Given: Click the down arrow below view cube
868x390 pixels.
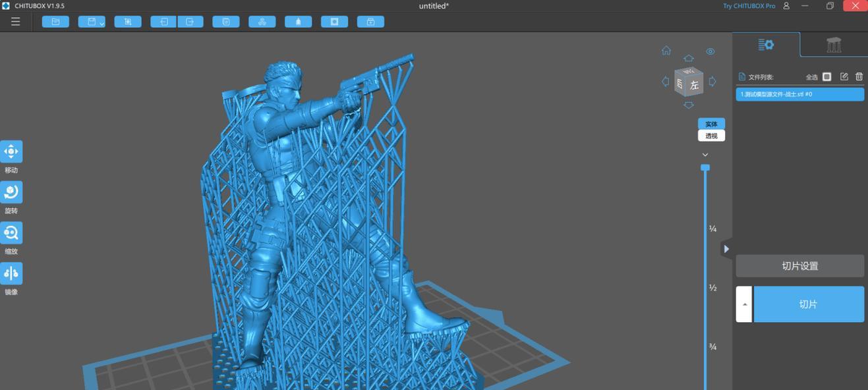Looking at the screenshot, I should pyautogui.click(x=689, y=105).
